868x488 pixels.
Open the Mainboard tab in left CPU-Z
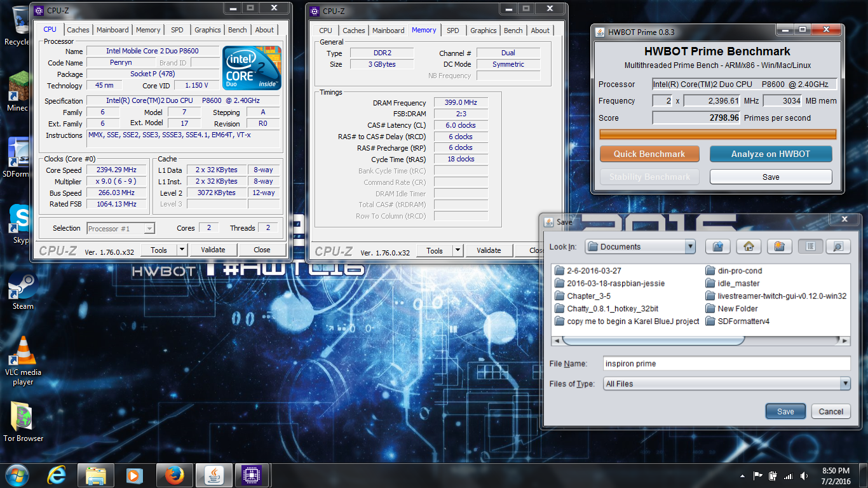pyautogui.click(x=112, y=30)
